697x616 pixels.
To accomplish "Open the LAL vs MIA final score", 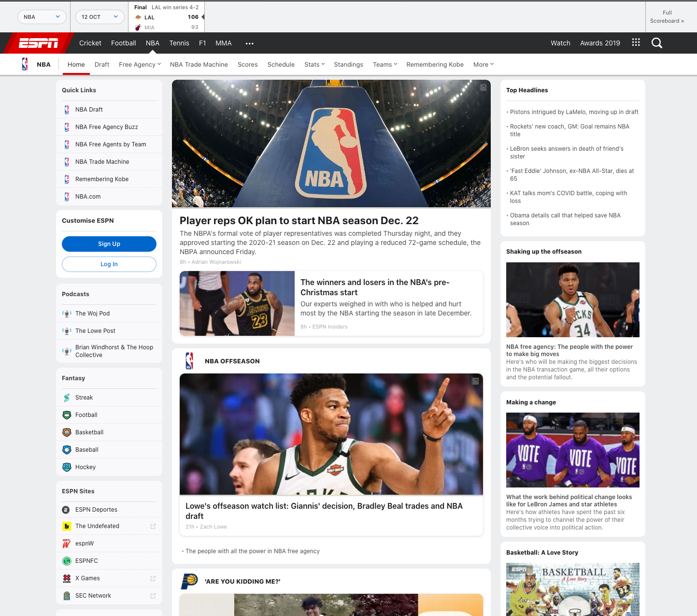I will click(x=167, y=17).
